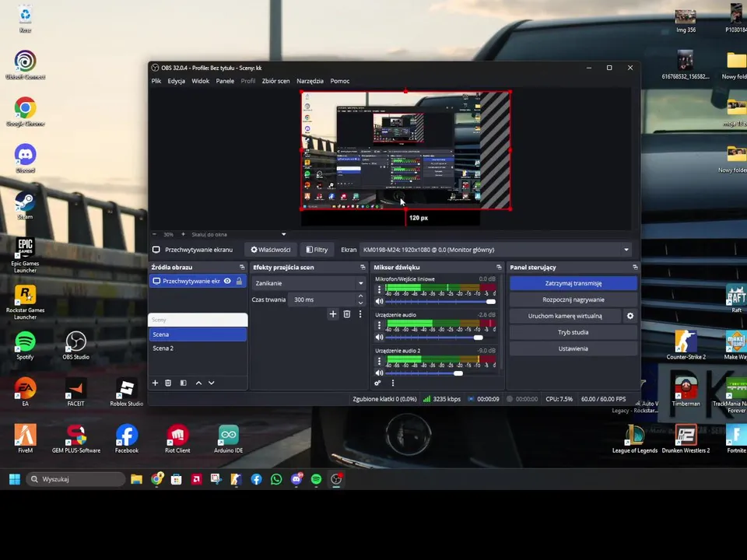Open advanced audio properties gears icon
The height and width of the screenshot is (560, 747).
click(x=378, y=383)
